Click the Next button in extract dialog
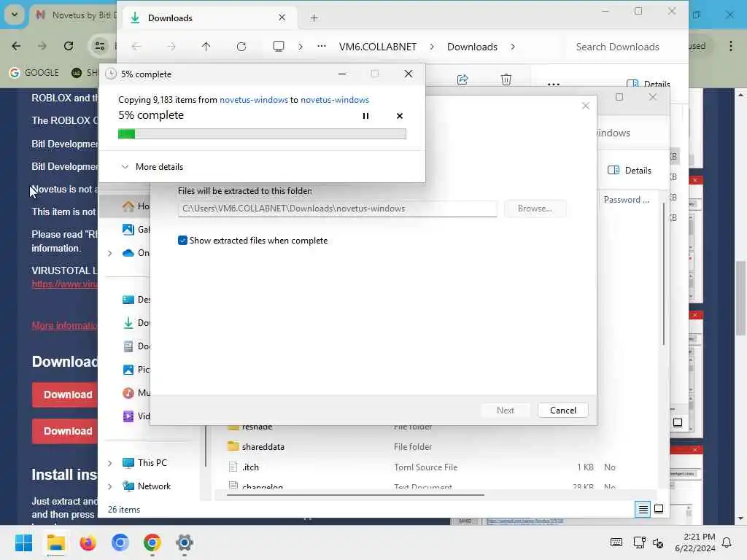This screenshot has height=560, width=747. [x=505, y=411]
